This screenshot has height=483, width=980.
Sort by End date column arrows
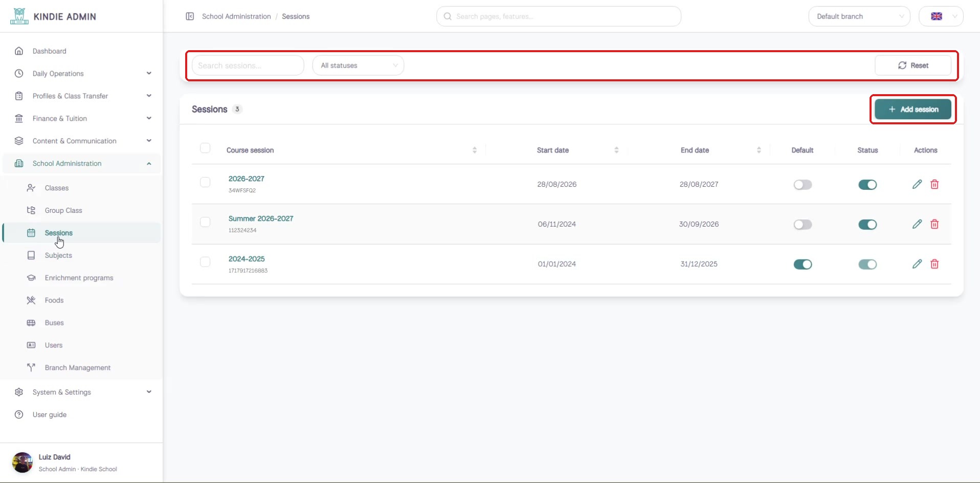pyautogui.click(x=759, y=150)
